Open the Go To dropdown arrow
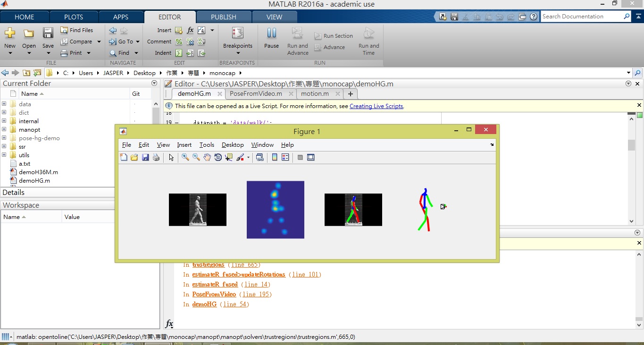The height and width of the screenshot is (345, 644). [x=138, y=42]
